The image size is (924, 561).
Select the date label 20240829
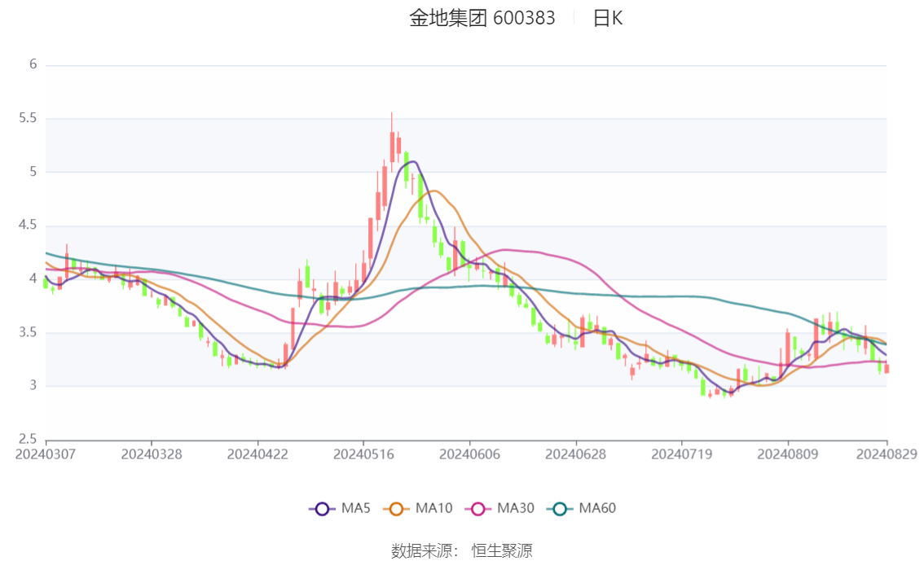pos(887,454)
